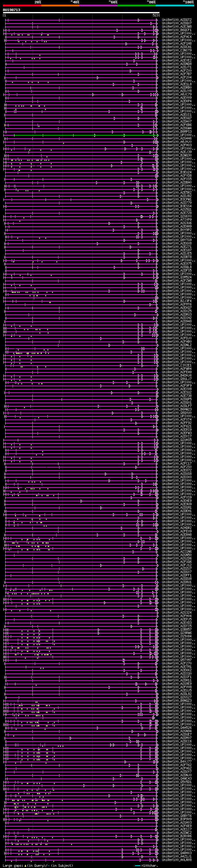This screenshot has width=197, height=868.
Task: Open hit UniRef100_A2FAC4
Action: point(176,37)
